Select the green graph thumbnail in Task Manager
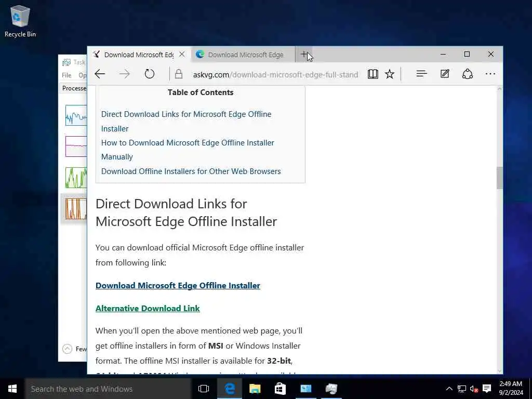 coord(76,178)
